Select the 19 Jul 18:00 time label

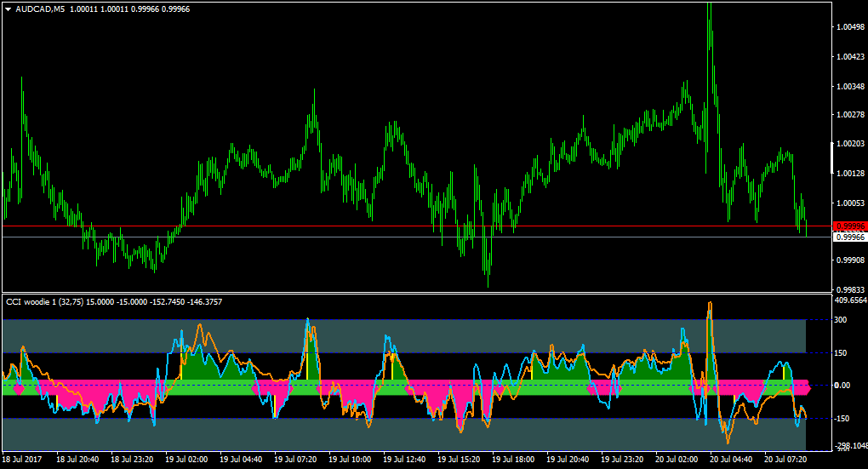pyautogui.click(x=513, y=460)
